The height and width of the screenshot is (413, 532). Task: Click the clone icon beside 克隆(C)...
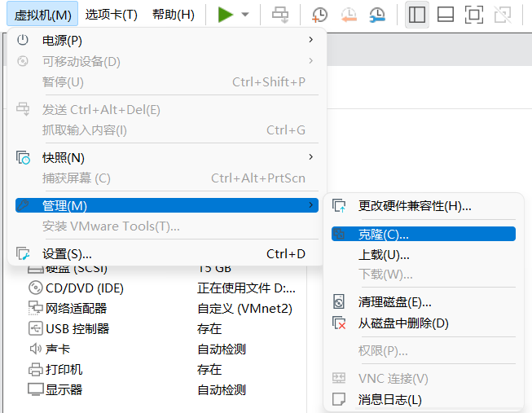click(x=339, y=234)
